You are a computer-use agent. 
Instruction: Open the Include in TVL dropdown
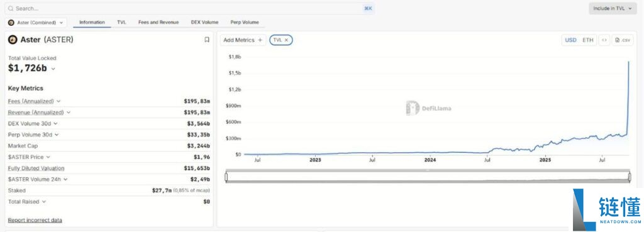613,8
